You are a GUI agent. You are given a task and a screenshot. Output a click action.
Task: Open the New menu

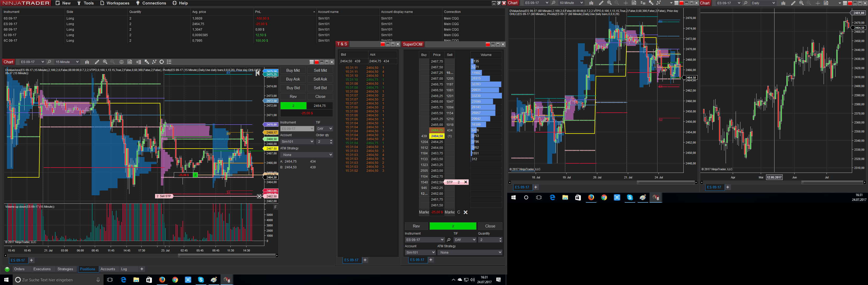[63, 3]
